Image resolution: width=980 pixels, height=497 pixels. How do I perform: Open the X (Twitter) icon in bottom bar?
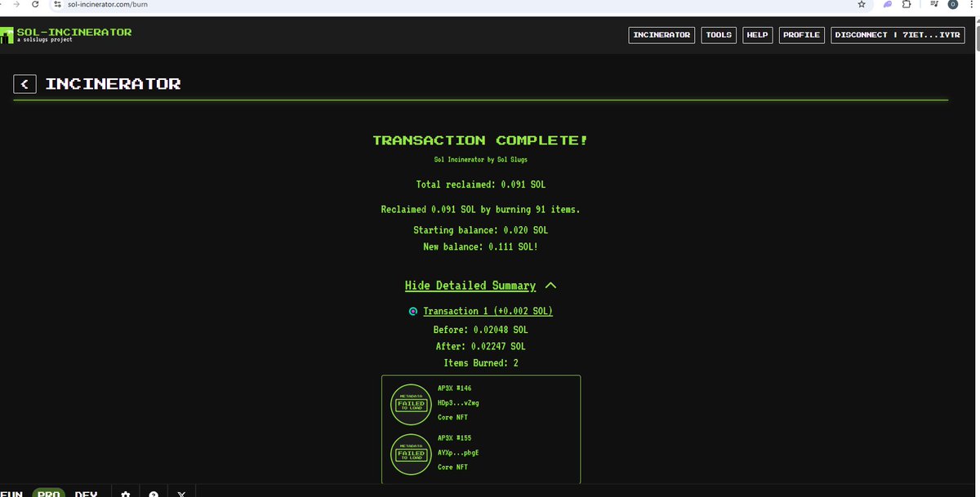[x=181, y=493]
